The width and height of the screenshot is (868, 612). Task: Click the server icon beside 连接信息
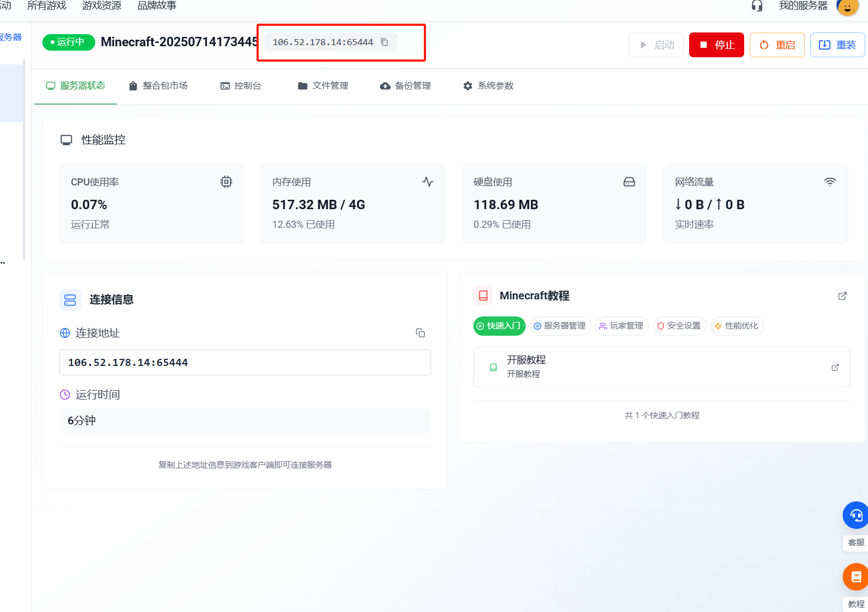pyautogui.click(x=70, y=300)
